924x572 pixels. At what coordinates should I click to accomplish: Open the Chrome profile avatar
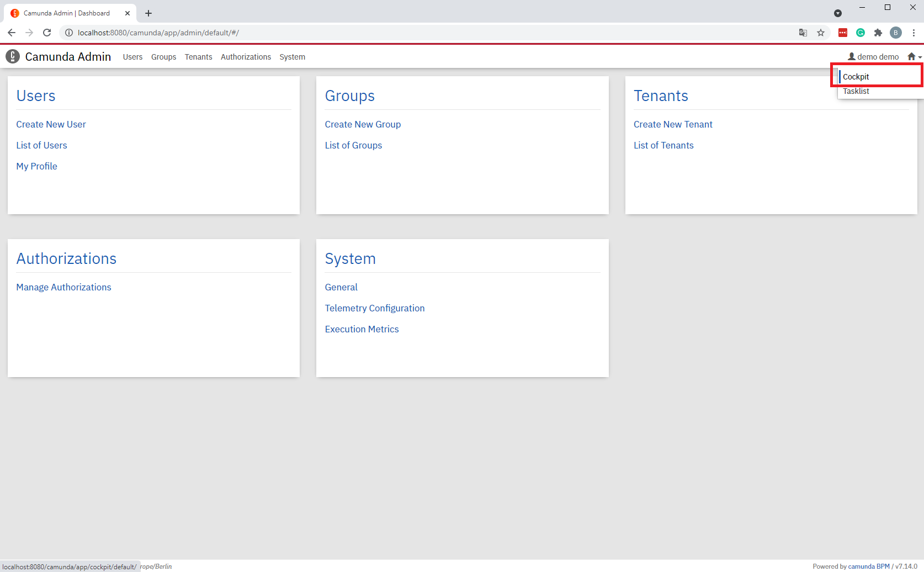coord(896,33)
